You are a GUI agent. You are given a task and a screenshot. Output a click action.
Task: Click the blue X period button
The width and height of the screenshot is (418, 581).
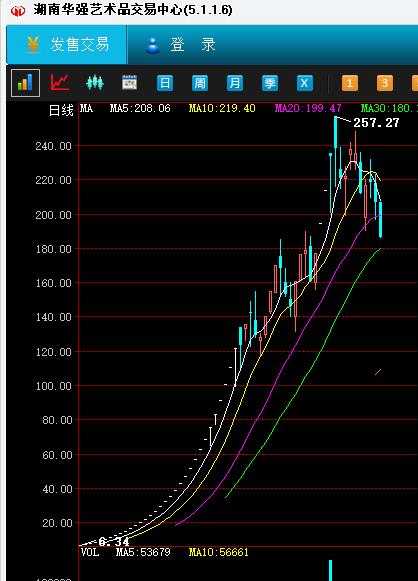305,83
